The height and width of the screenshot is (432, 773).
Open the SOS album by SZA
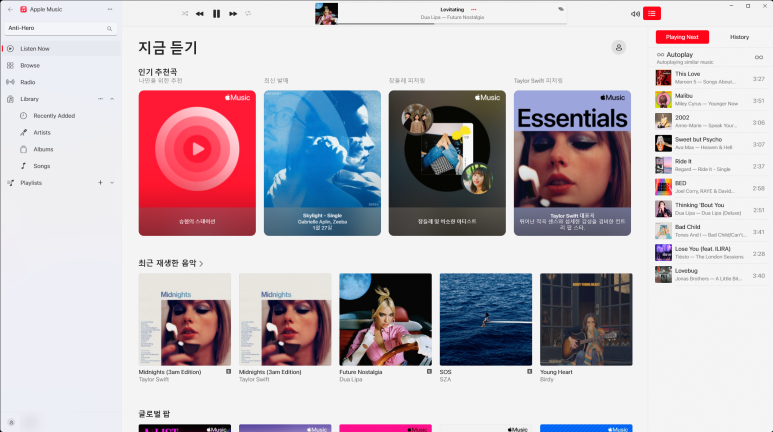(x=486, y=320)
